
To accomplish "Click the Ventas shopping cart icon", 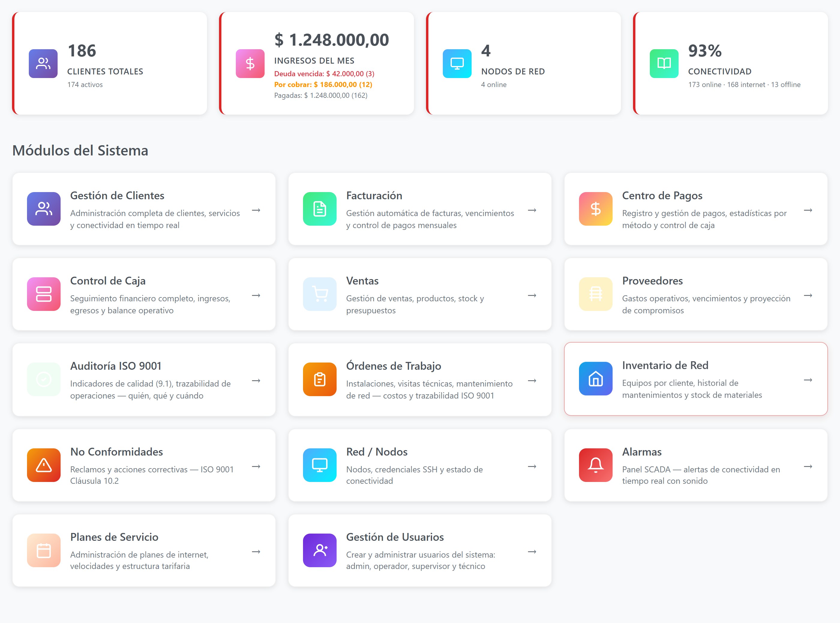I will (x=320, y=294).
